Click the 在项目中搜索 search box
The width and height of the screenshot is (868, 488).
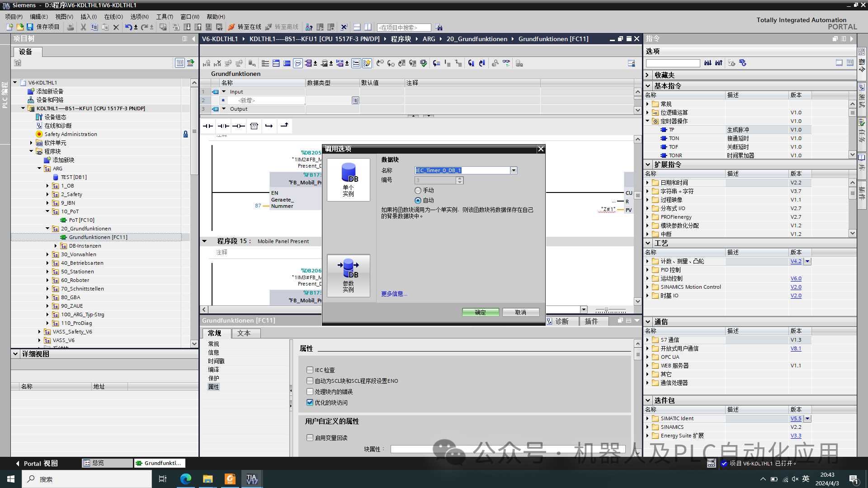pyautogui.click(x=404, y=28)
